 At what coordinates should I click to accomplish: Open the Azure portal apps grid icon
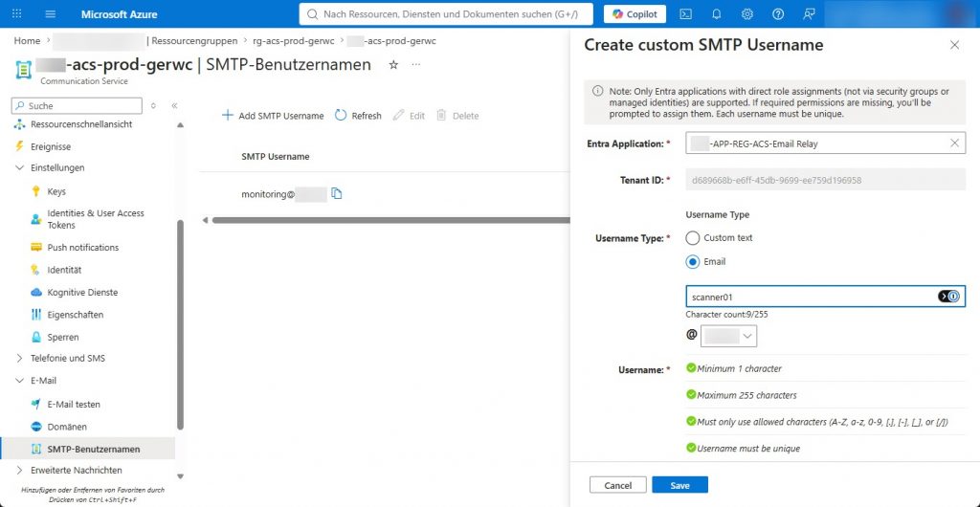coord(17,13)
